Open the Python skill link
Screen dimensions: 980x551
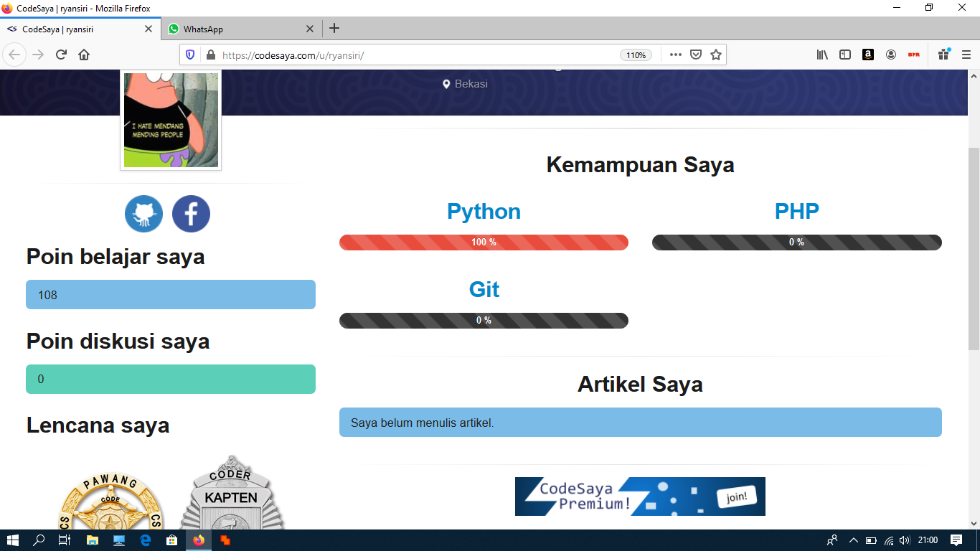tap(484, 212)
